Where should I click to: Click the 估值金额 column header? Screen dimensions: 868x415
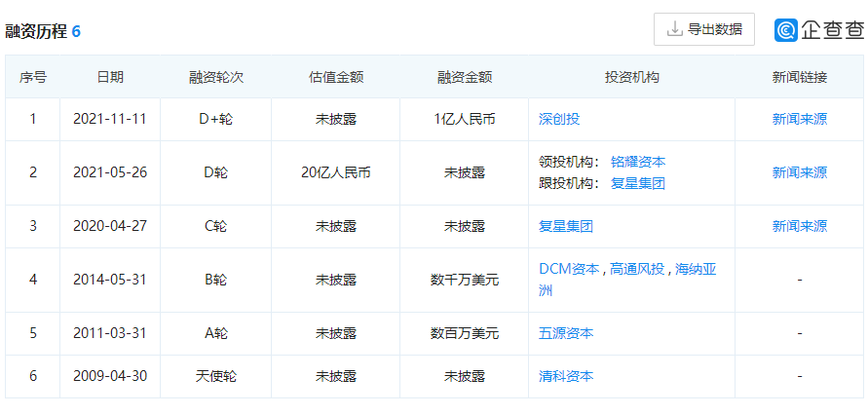(335, 77)
